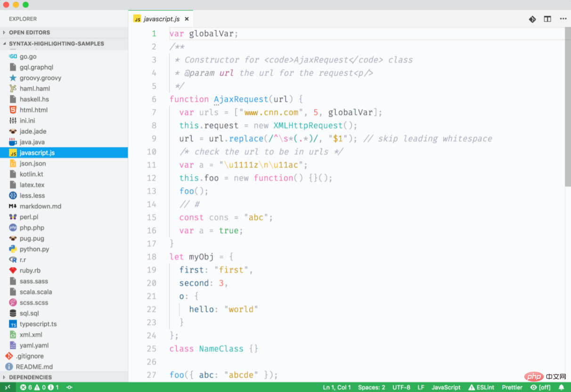This screenshot has width=571, height=392.
Task: Open remote window icon in status bar
Action: pyautogui.click(x=8, y=387)
